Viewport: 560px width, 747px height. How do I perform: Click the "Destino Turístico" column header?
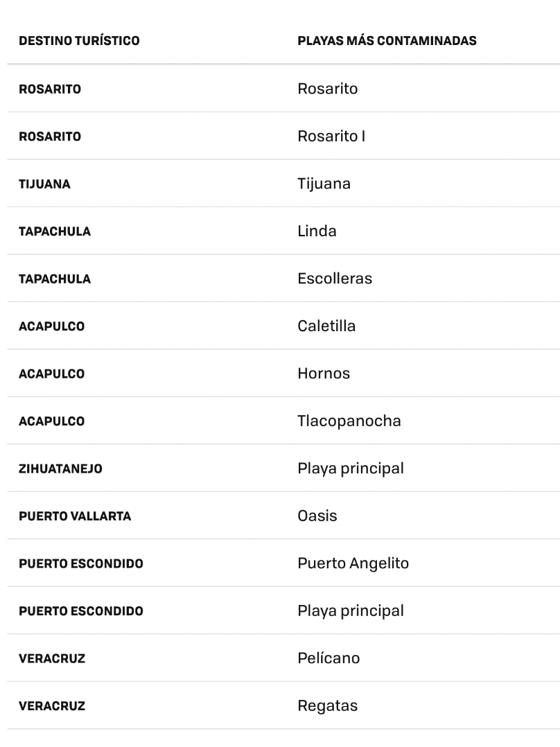tap(79, 41)
